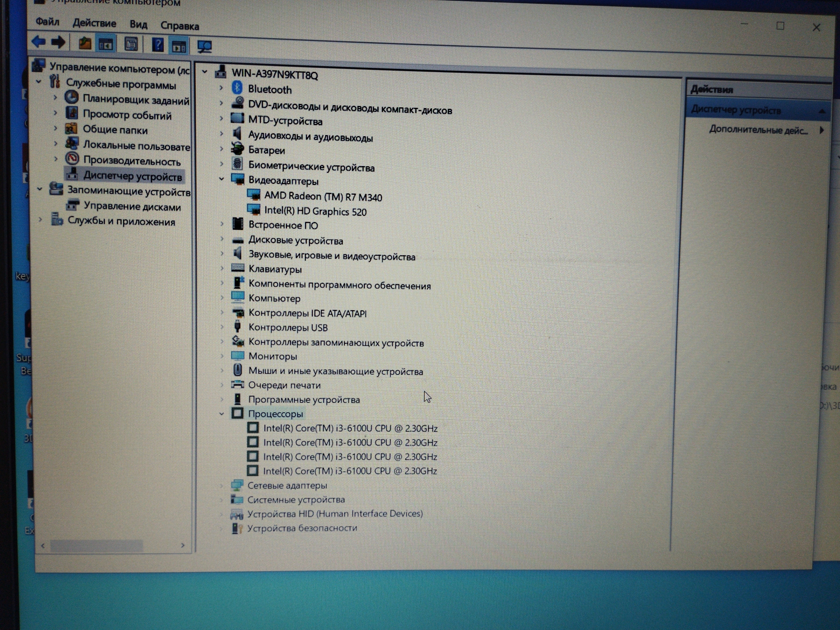Viewport: 840px width, 630px height.
Task: Collapse the WIN-A397N9KTT8Q root node
Action: (205, 71)
